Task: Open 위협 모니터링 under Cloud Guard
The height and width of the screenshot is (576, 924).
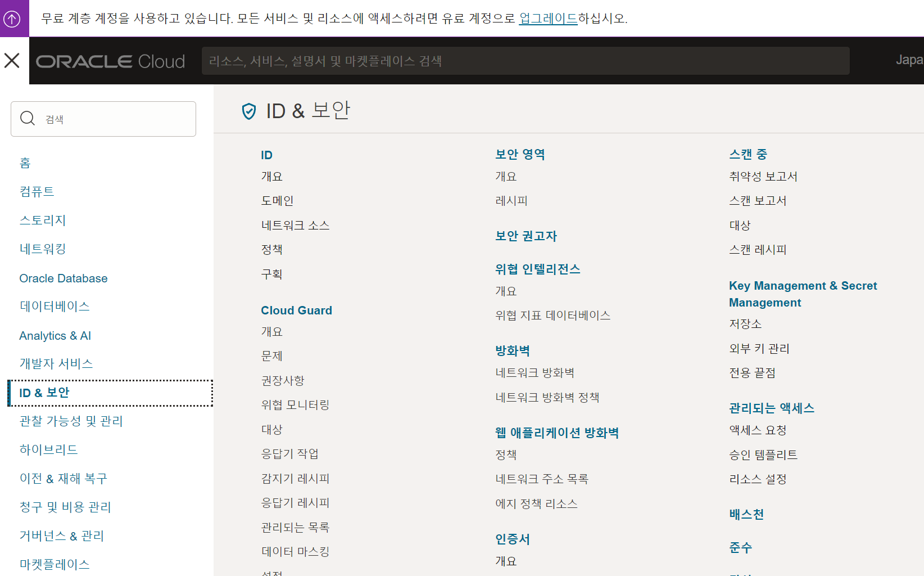Action: (x=295, y=405)
